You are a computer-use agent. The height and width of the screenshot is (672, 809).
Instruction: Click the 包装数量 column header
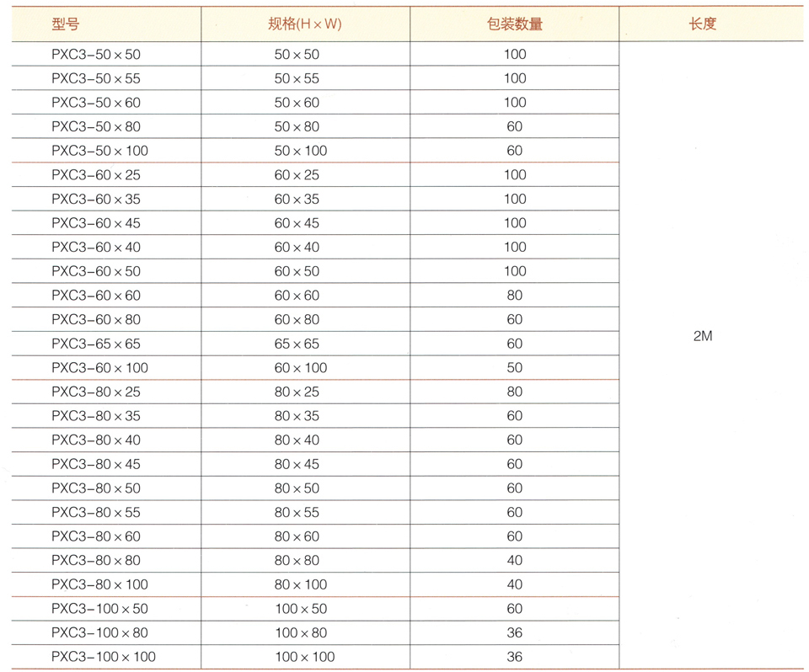point(514,24)
